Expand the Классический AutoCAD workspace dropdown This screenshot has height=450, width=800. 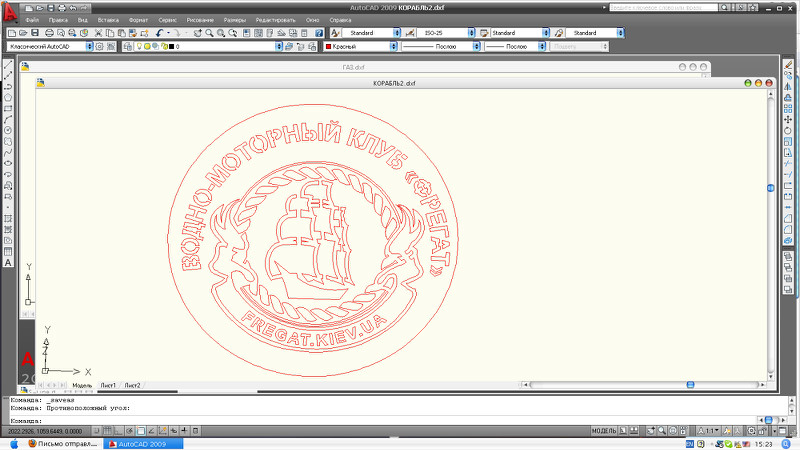90,46
